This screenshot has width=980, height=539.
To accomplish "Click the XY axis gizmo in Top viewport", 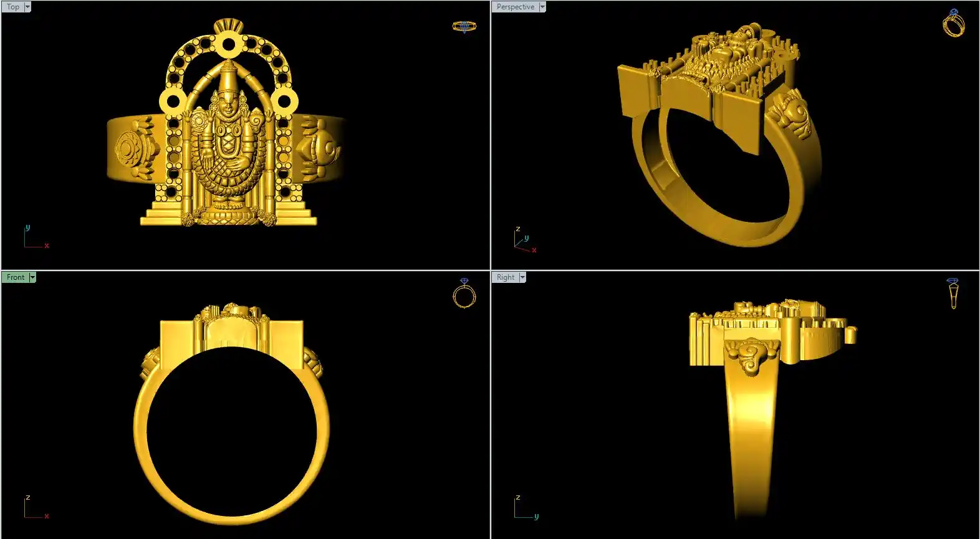I will [x=35, y=238].
